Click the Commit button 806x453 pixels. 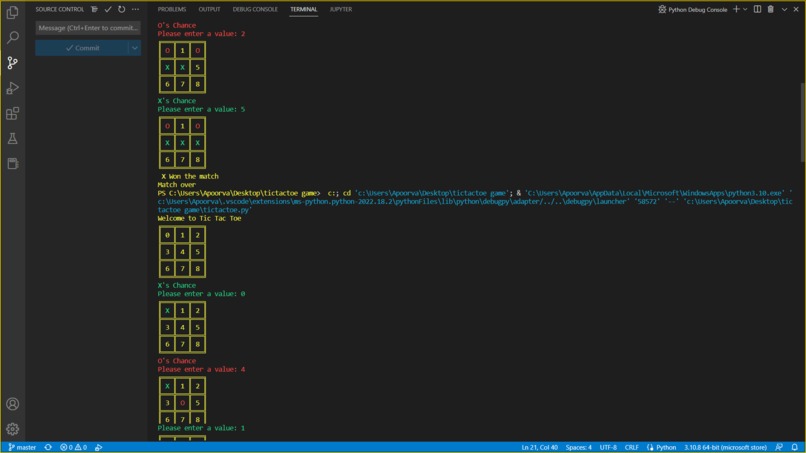82,48
